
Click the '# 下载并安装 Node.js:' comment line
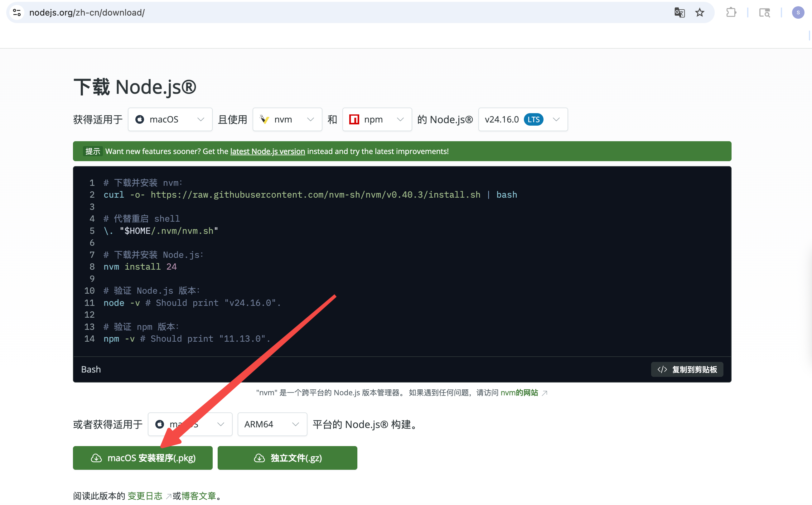tap(153, 255)
